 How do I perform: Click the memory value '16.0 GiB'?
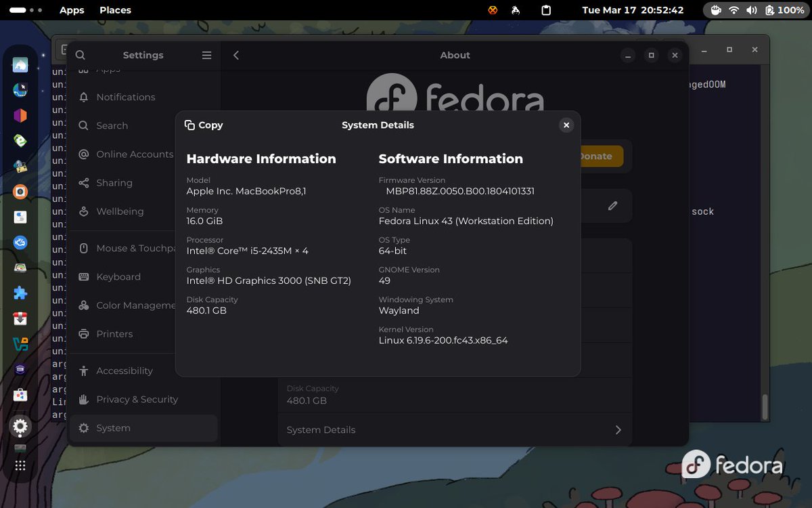[x=204, y=221]
